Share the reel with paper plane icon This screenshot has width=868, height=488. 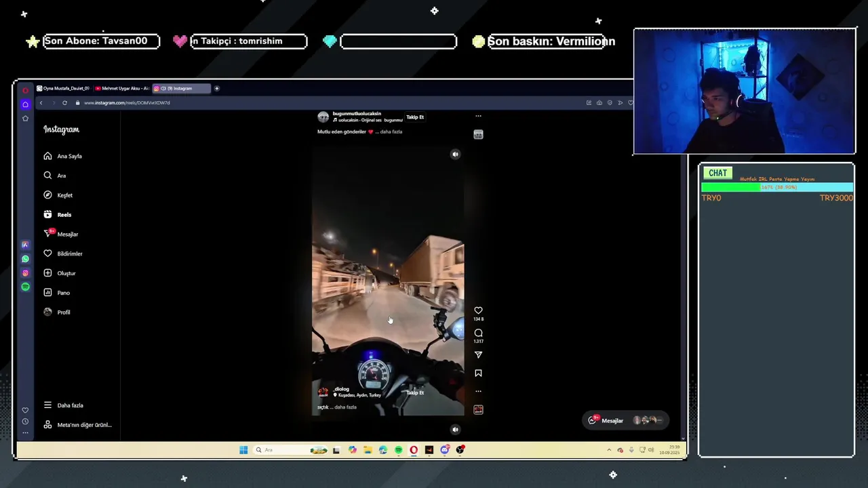pos(478,354)
